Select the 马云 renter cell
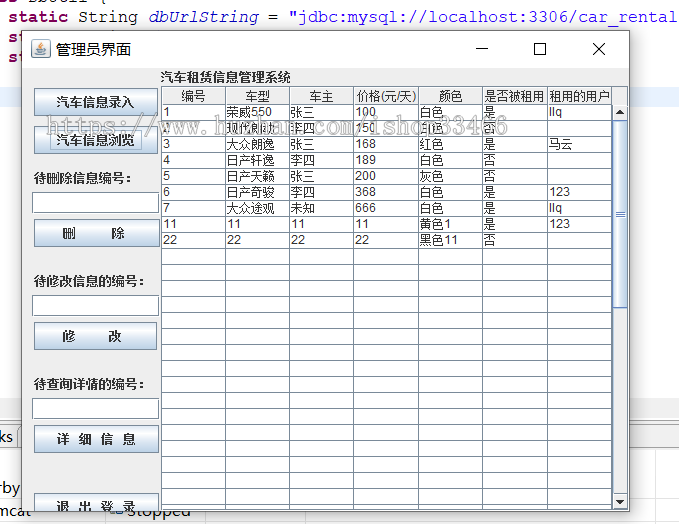This screenshot has height=524, width=679. 579,144
